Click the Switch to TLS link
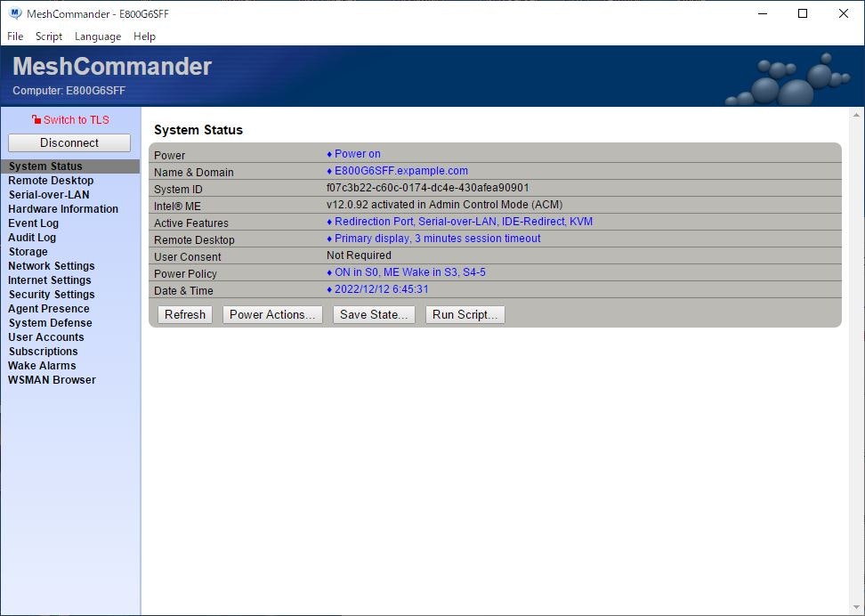Screen dimensions: 865x616 click(77, 120)
